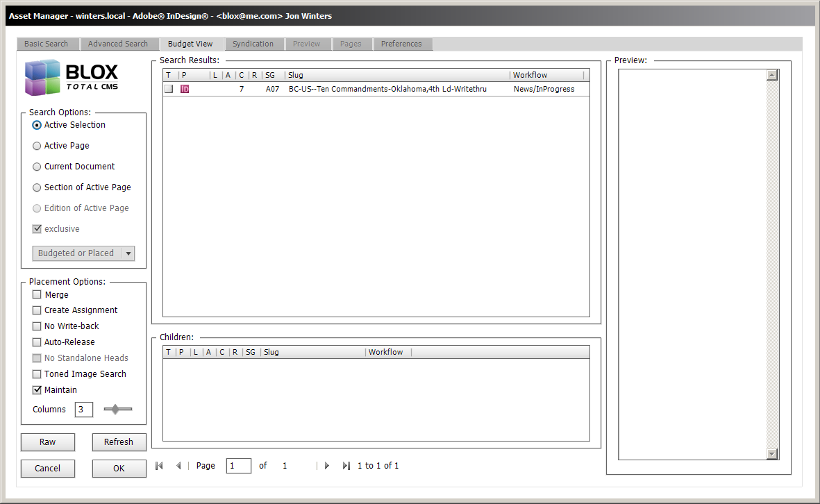Uncheck the Maintain option
The height and width of the screenshot is (504, 820).
pyautogui.click(x=37, y=390)
